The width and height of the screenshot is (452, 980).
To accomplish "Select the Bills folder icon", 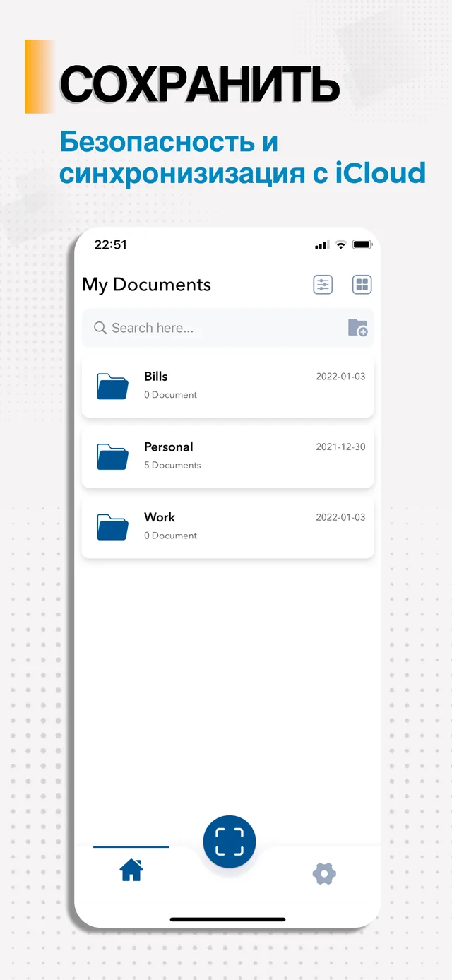I will coord(112,386).
